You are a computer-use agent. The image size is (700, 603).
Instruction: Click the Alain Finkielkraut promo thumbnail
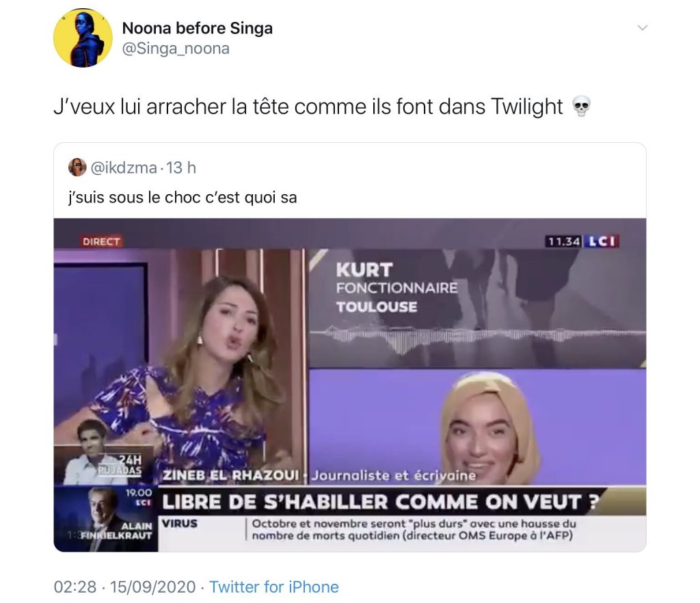(106, 519)
